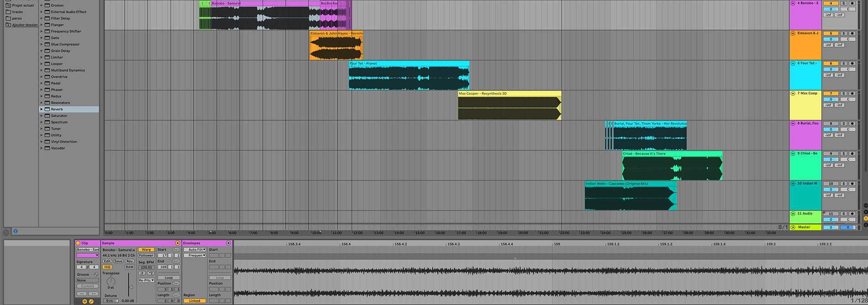868x305 pixels.
Task: Collapse track 7 Max Cooper with its fold arrow
Action: pyautogui.click(x=793, y=93)
